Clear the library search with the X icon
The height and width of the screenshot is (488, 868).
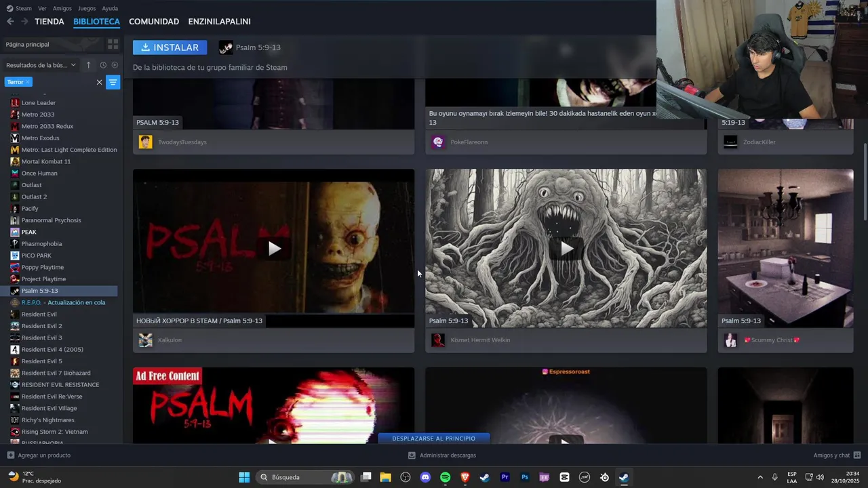coord(99,82)
